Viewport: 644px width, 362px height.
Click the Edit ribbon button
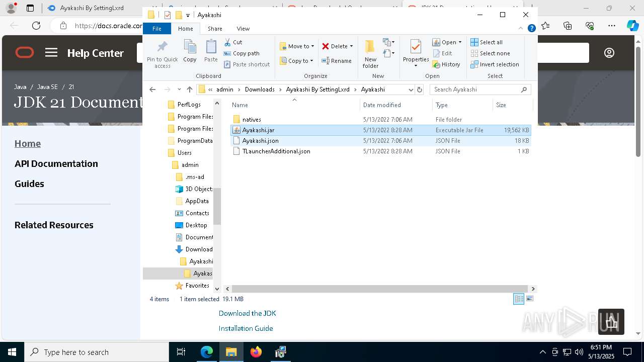click(x=442, y=53)
